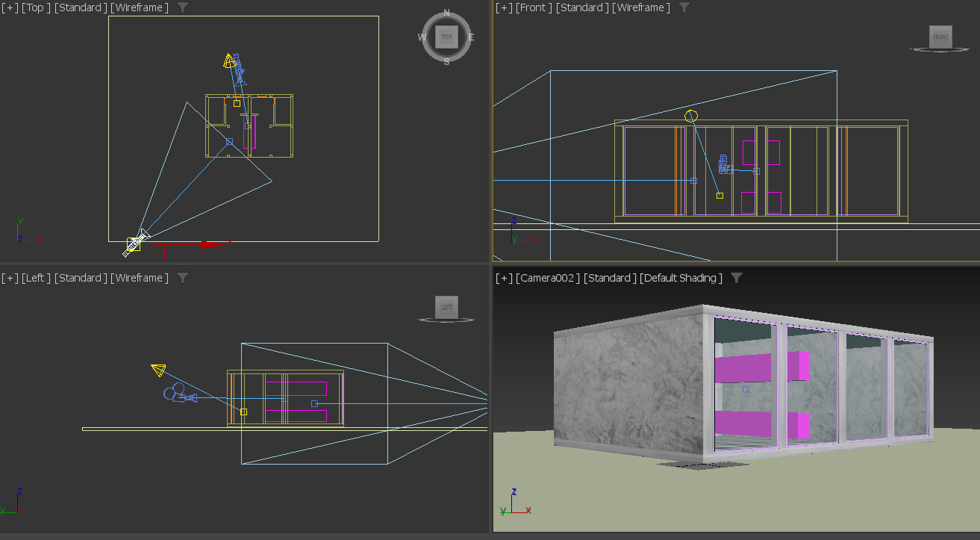Click the filter funnel icon in Left viewport
The image size is (980, 540).
[183, 278]
